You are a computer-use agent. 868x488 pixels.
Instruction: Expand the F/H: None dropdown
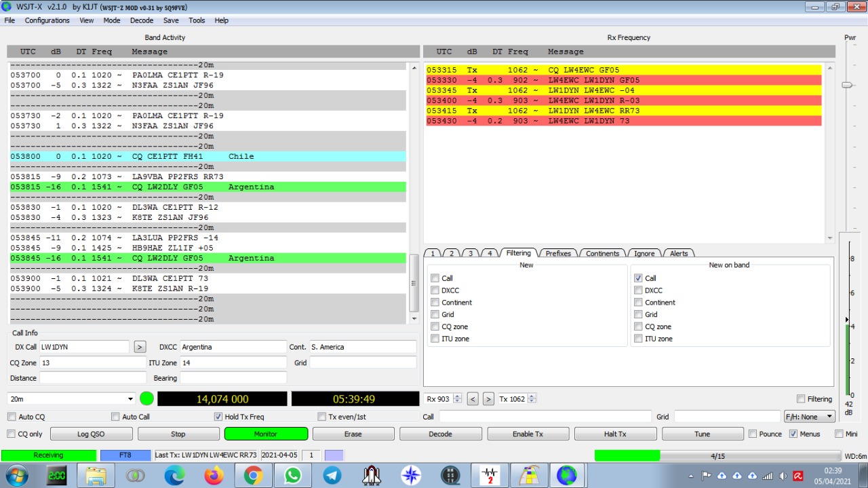(810, 417)
